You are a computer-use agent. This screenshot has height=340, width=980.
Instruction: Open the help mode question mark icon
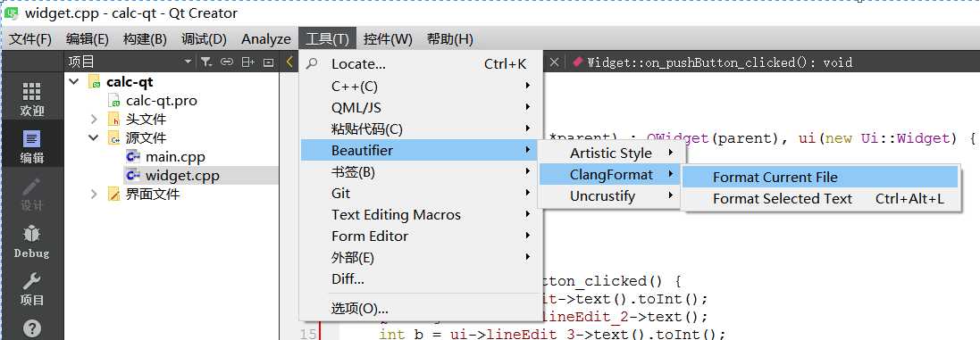pos(32,328)
